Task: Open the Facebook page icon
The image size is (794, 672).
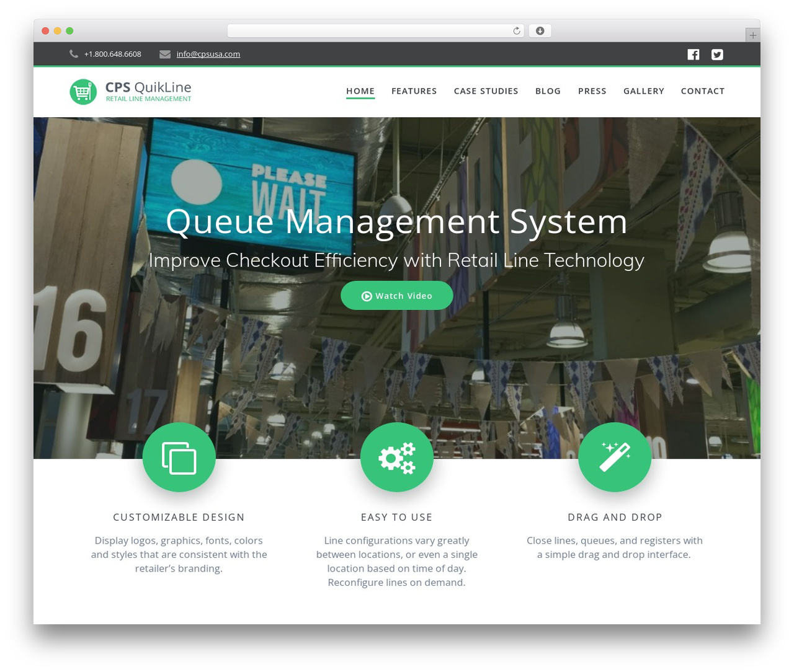Action: [694, 55]
